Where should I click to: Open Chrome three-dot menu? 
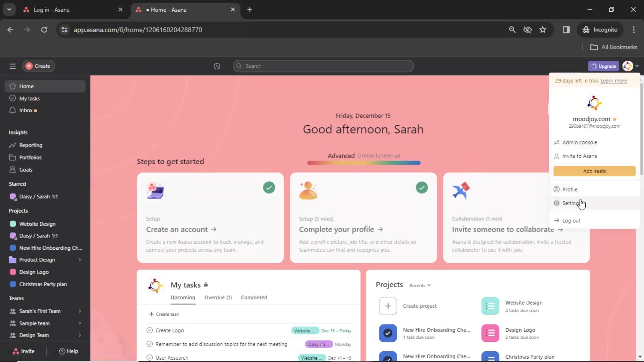tap(634, 30)
